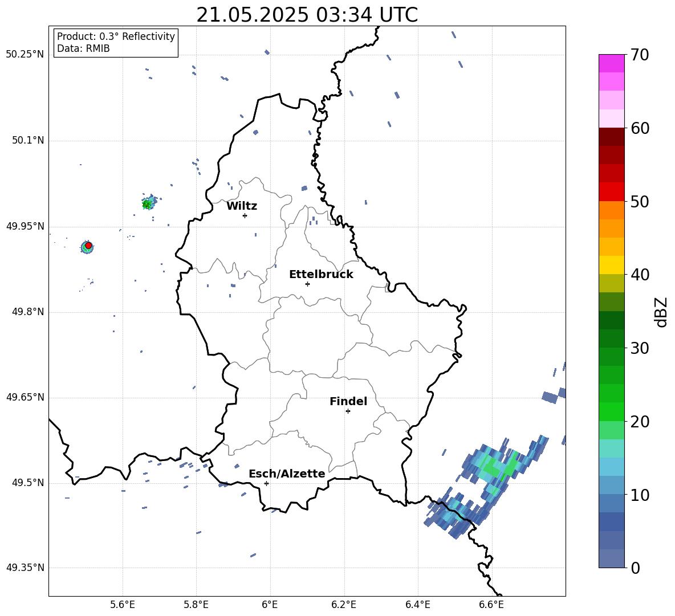Click the 50.25°N latitude label
This screenshot has width=675, height=616.
[x=25, y=55]
